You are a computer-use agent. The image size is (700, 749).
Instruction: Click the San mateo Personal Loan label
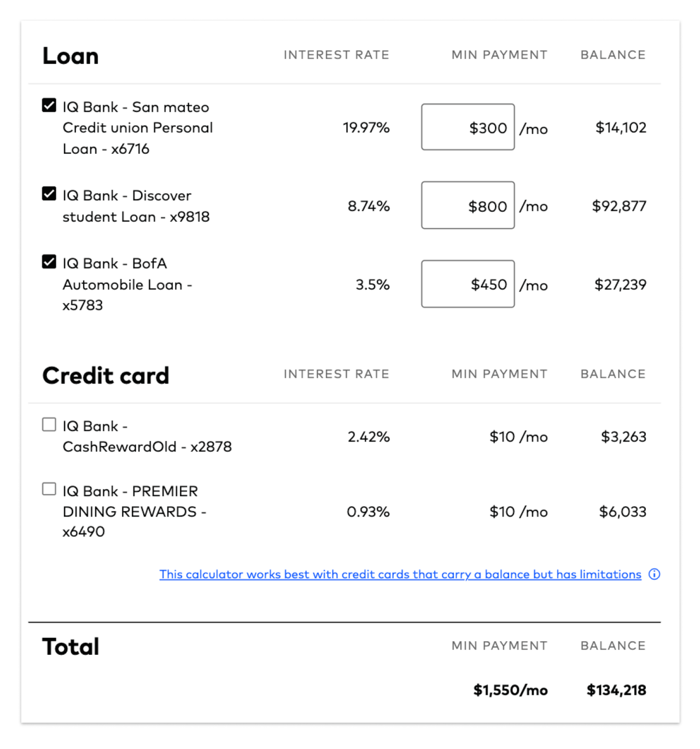pyautogui.click(x=138, y=128)
